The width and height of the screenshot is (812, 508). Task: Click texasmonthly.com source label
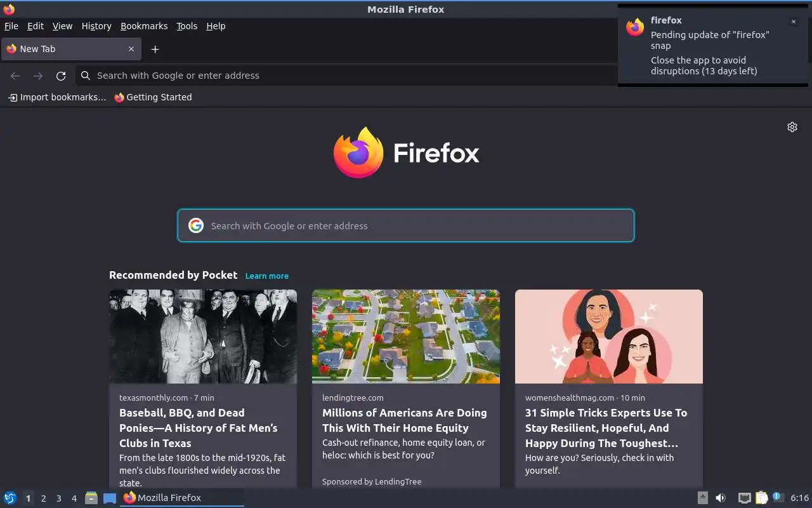pyautogui.click(x=154, y=398)
